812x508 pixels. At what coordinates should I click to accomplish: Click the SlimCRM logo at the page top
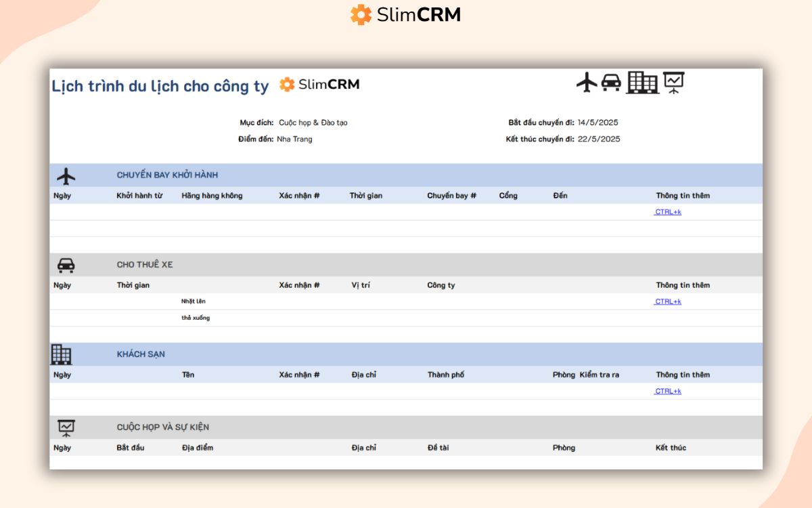(x=405, y=15)
